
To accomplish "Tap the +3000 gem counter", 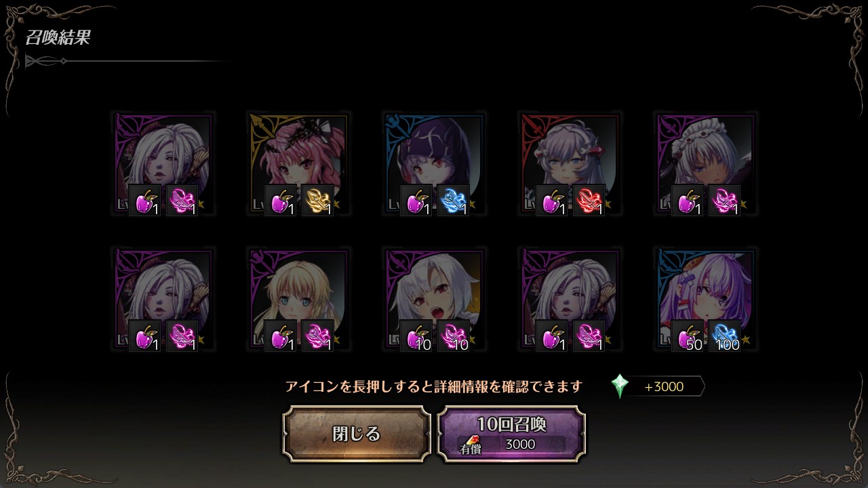I will (664, 387).
